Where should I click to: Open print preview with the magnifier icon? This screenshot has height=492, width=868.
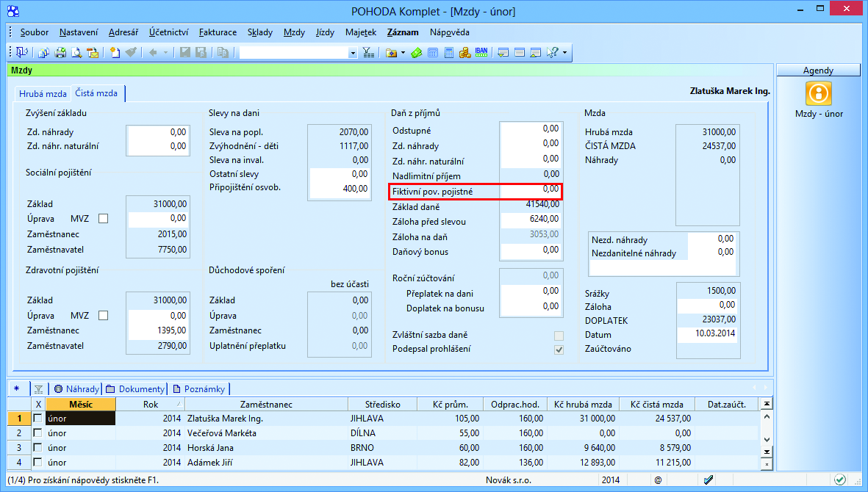[76, 53]
